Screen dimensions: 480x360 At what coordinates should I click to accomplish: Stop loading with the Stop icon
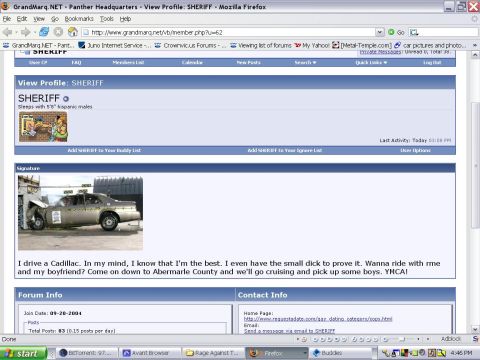58,32
